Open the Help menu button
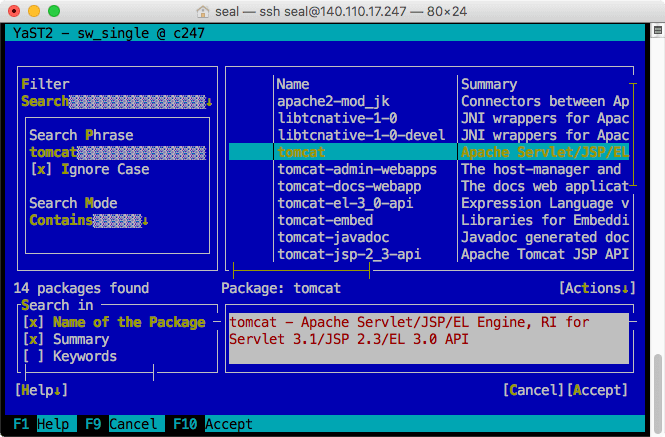The image size is (665, 437). [41, 390]
